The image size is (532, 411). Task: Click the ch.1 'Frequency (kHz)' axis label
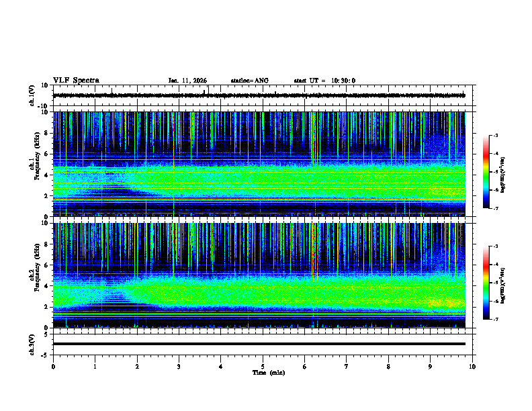point(38,157)
